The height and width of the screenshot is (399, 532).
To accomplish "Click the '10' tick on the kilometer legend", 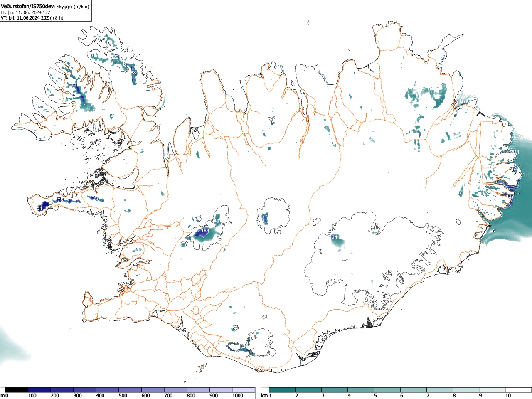I will (x=508, y=396).
